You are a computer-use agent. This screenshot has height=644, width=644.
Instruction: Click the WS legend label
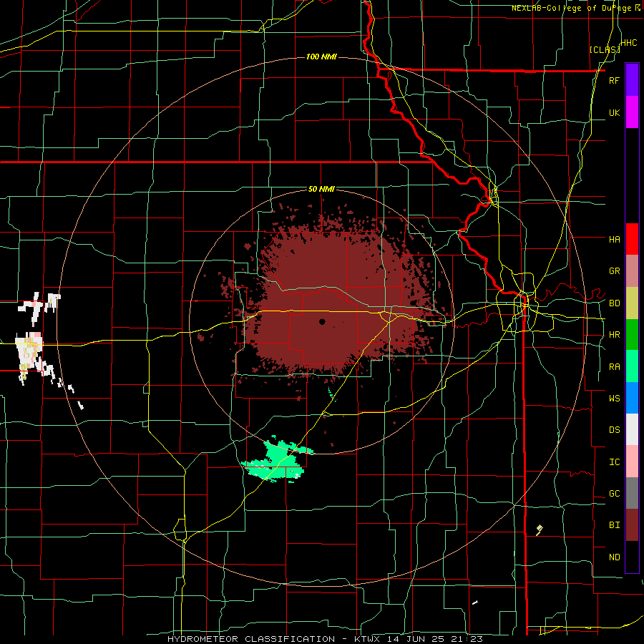coord(614,398)
